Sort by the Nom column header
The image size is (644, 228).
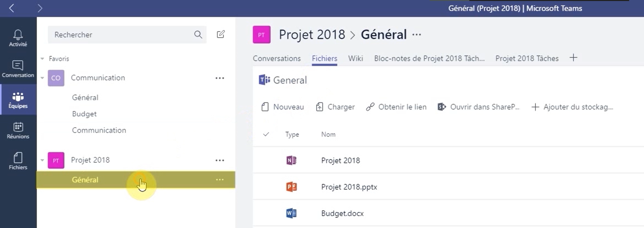coord(328,134)
